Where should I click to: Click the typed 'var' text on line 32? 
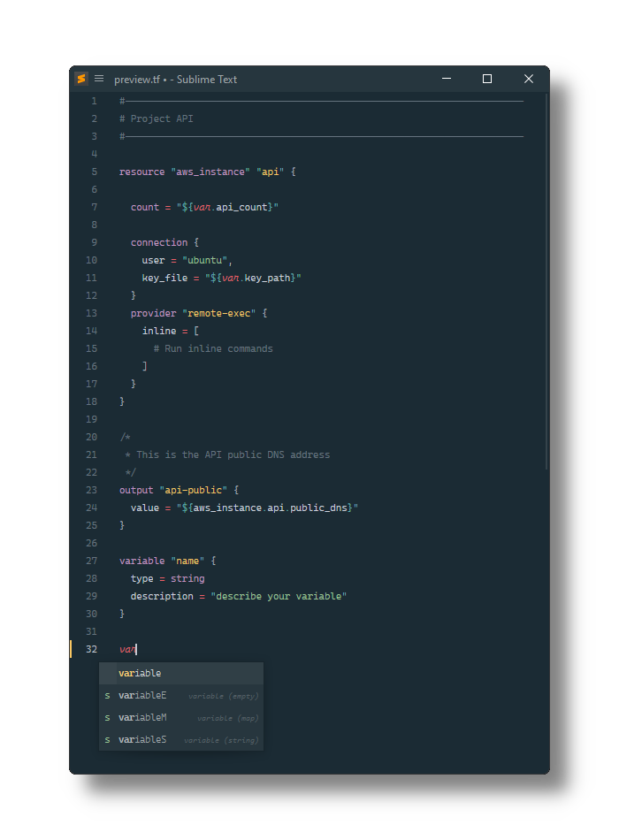(127, 649)
